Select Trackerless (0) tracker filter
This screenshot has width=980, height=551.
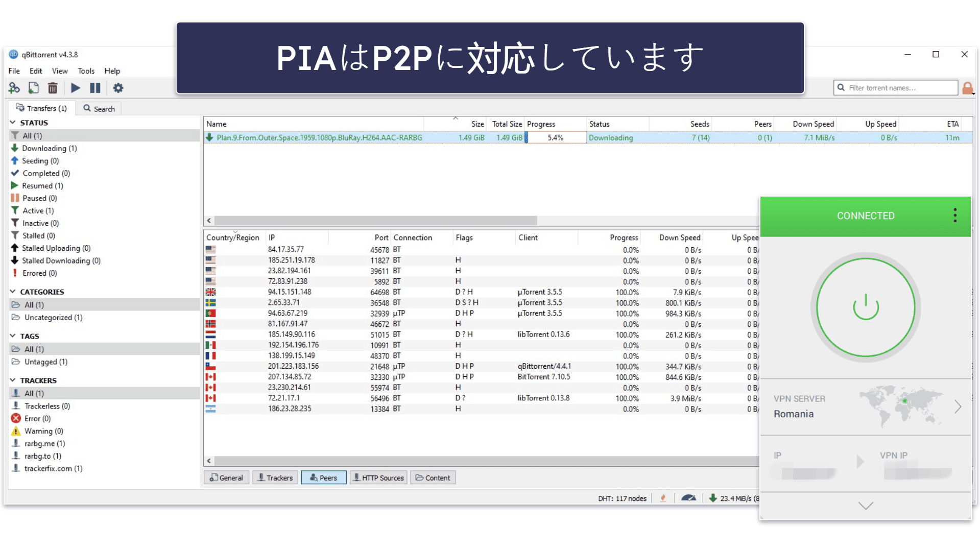click(47, 406)
